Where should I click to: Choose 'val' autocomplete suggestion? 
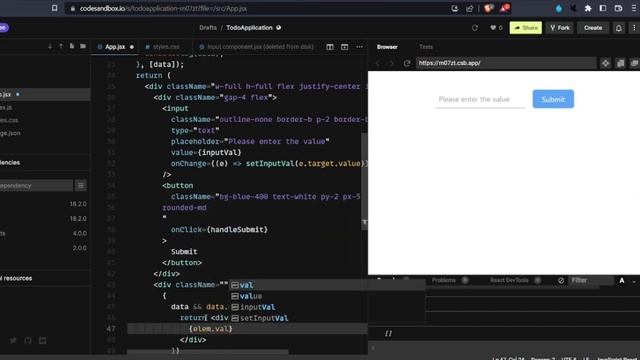327,285
